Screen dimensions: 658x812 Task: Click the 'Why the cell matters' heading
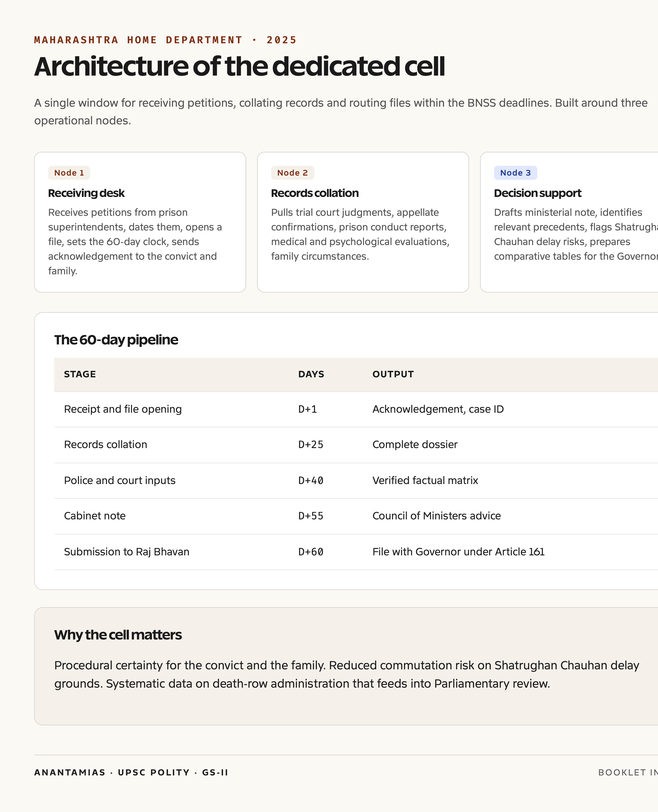(118, 635)
